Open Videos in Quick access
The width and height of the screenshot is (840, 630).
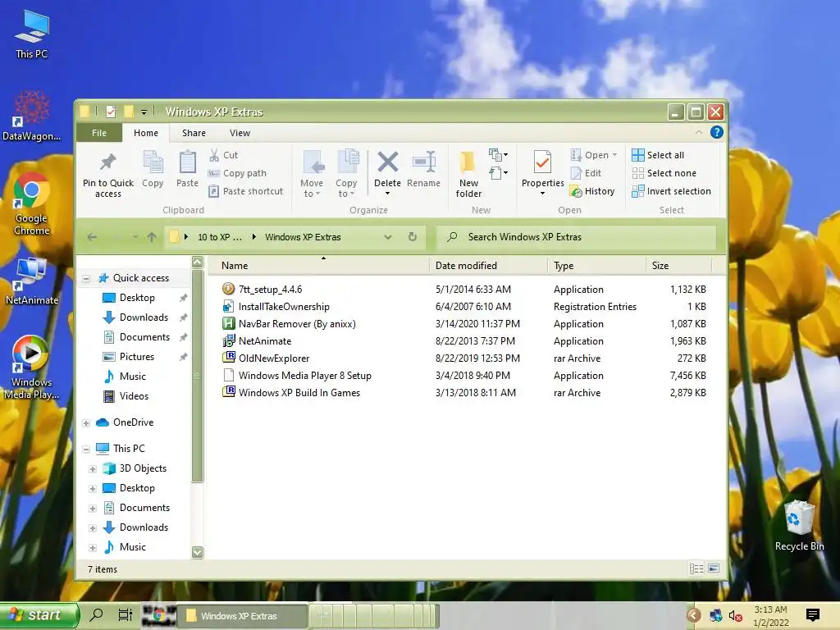134,396
